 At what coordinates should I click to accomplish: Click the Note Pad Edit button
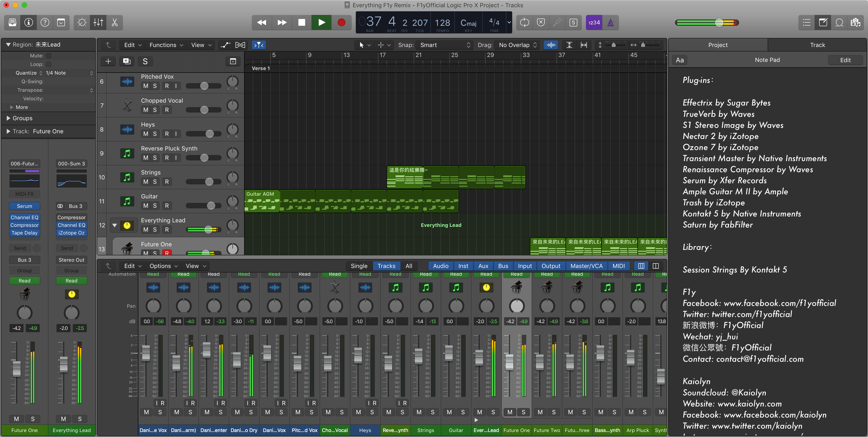pos(845,60)
